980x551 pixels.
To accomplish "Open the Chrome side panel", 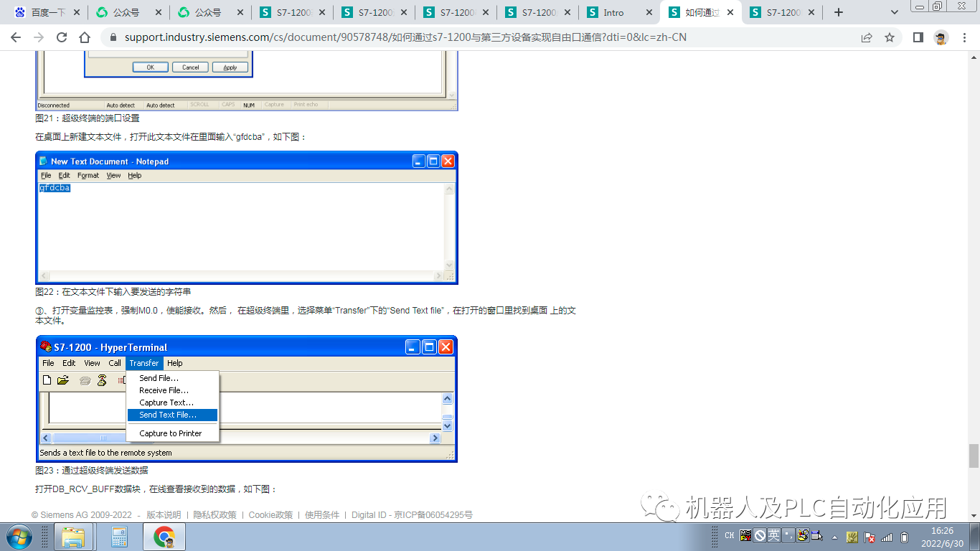I will click(x=918, y=37).
